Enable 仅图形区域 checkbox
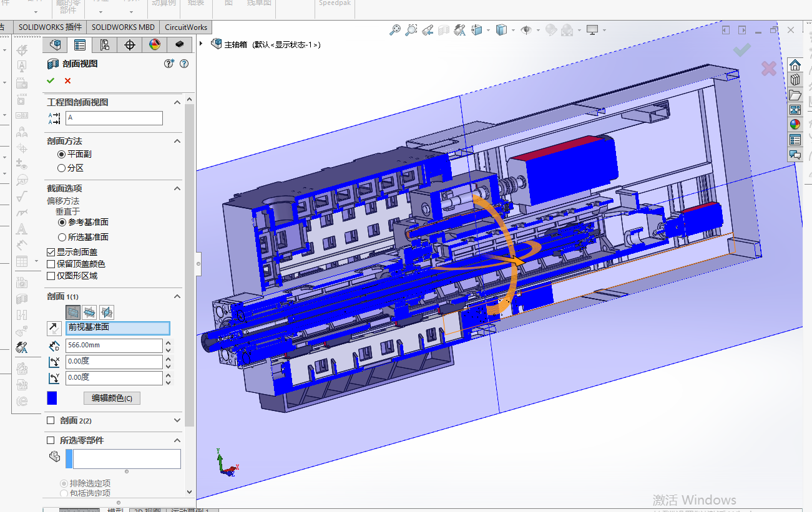Image resolution: width=812 pixels, height=512 pixels. (51, 276)
